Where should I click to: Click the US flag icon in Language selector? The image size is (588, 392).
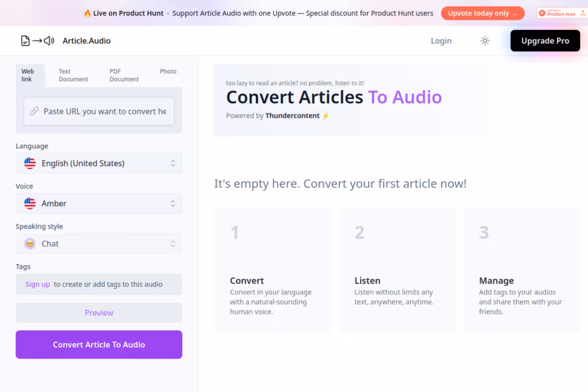pos(30,163)
